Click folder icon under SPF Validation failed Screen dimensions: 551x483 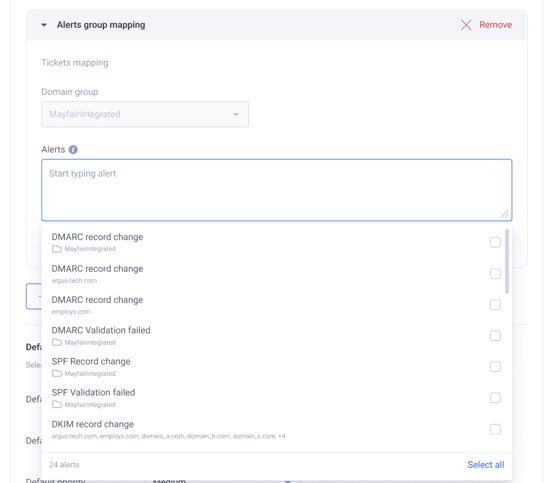tap(57, 405)
